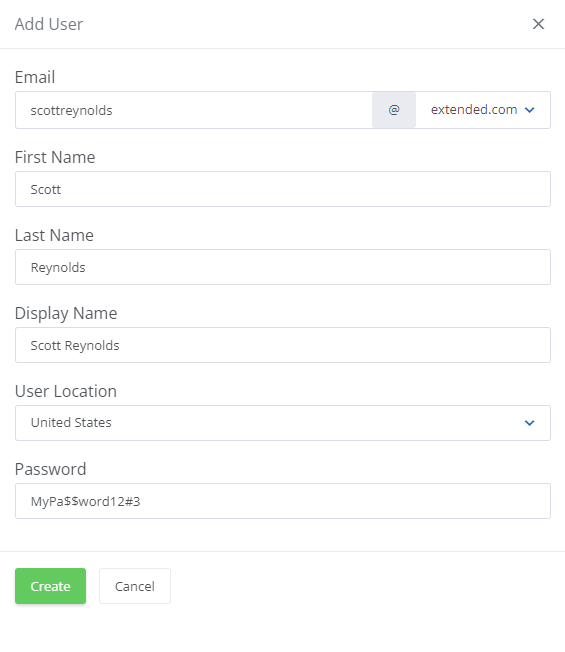
Task: Click the Password label
Action: [x=50, y=469]
